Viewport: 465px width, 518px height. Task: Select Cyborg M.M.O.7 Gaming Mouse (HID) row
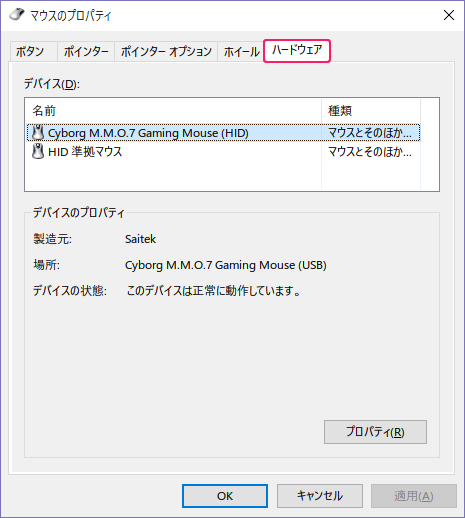click(x=223, y=133)
